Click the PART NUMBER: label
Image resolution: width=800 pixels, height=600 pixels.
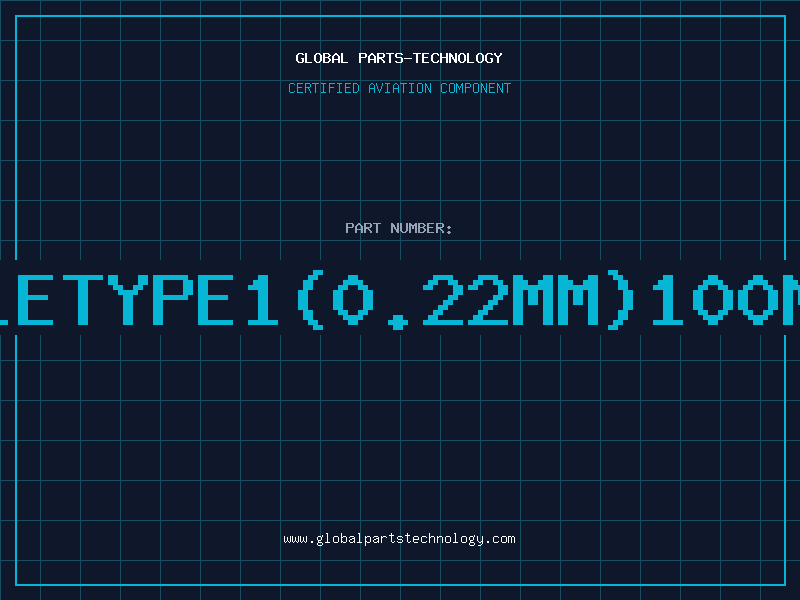pyautogui.click(x=399, y=228)
